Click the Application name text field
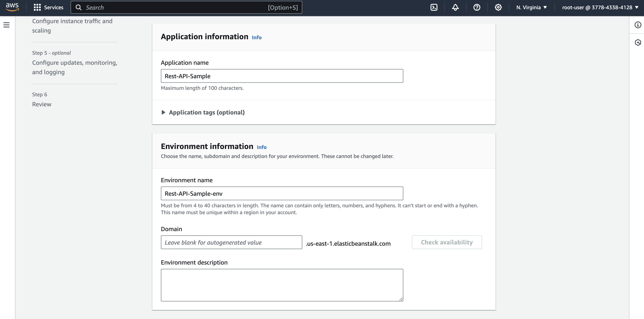644x319 pixels. point(282,76)
